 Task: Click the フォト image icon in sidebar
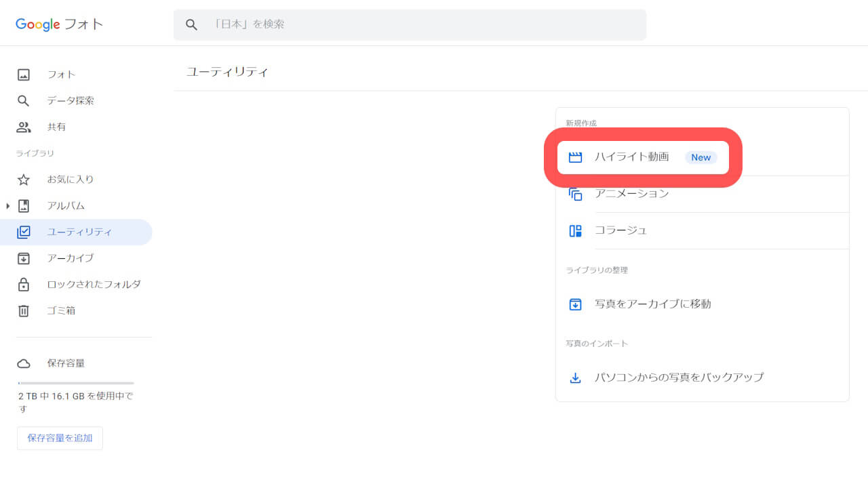[24, 75]
